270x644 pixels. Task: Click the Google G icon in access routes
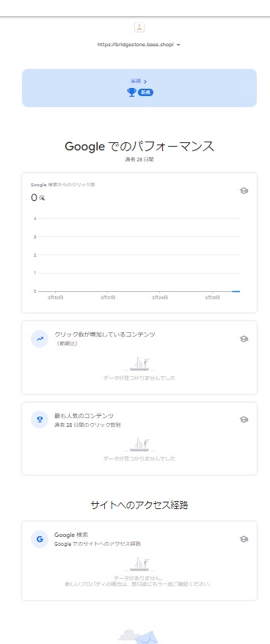click(x=40, y=539)
